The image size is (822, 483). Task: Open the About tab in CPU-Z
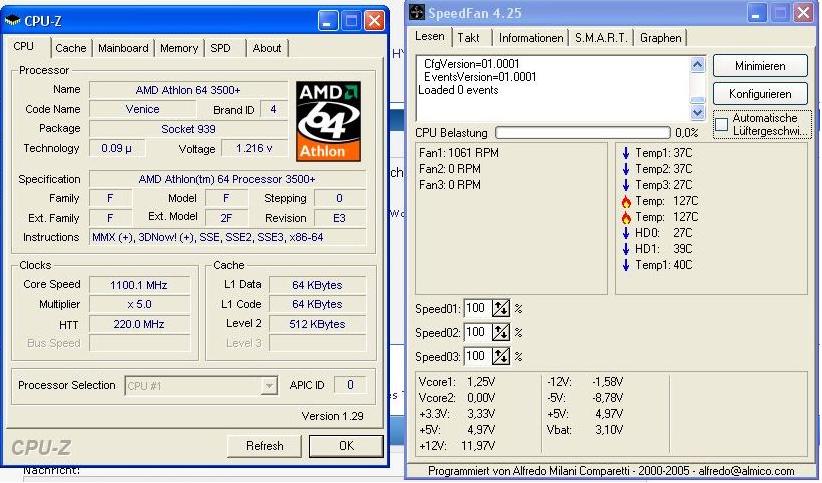[267, 48]
